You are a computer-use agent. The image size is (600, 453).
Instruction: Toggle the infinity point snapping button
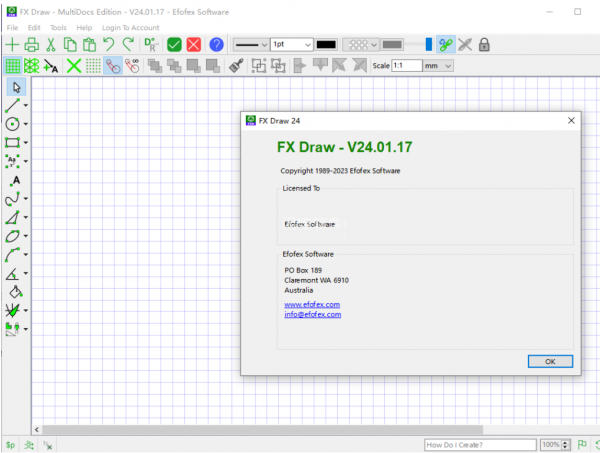click(132, 66)
